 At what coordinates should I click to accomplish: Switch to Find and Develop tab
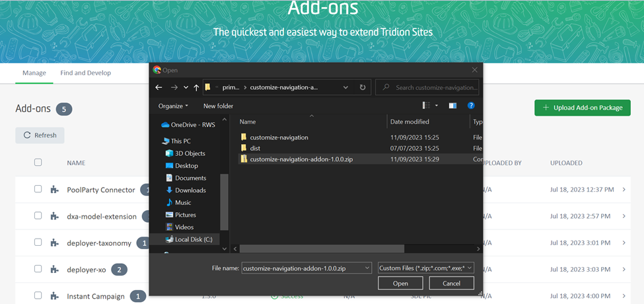[x=85, y=73]
